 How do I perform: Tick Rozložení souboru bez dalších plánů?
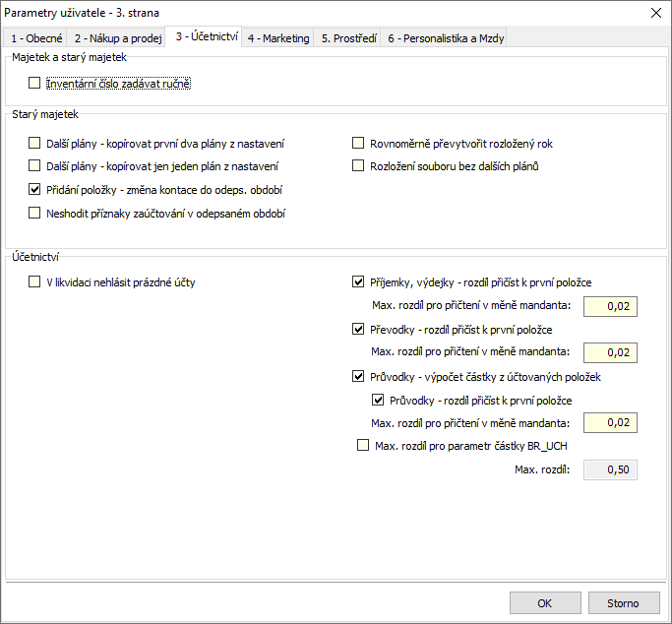point(358,166)
